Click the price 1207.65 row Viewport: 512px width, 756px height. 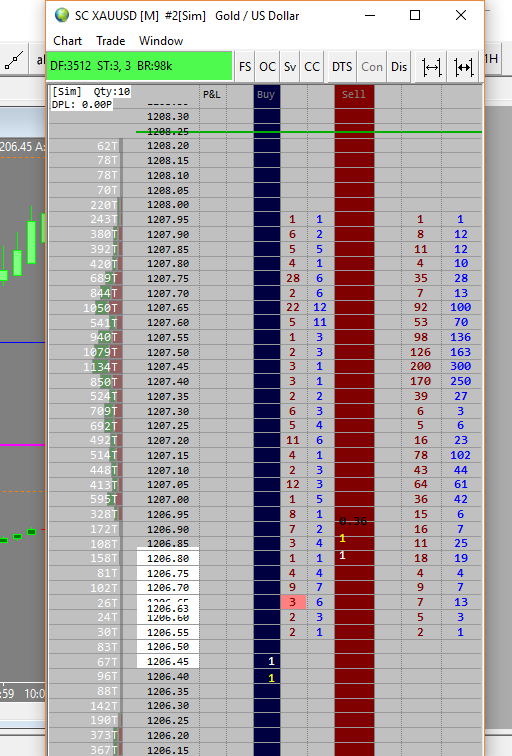168,308
